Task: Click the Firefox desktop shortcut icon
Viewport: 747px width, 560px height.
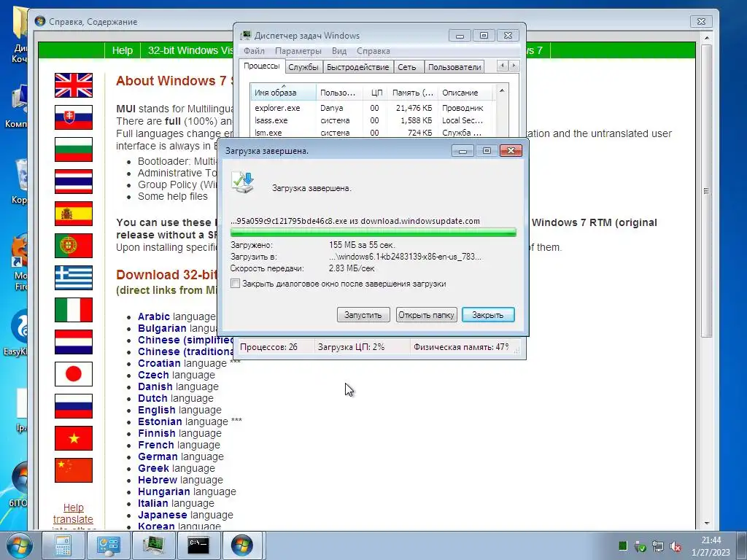Action: coord(20,252)
